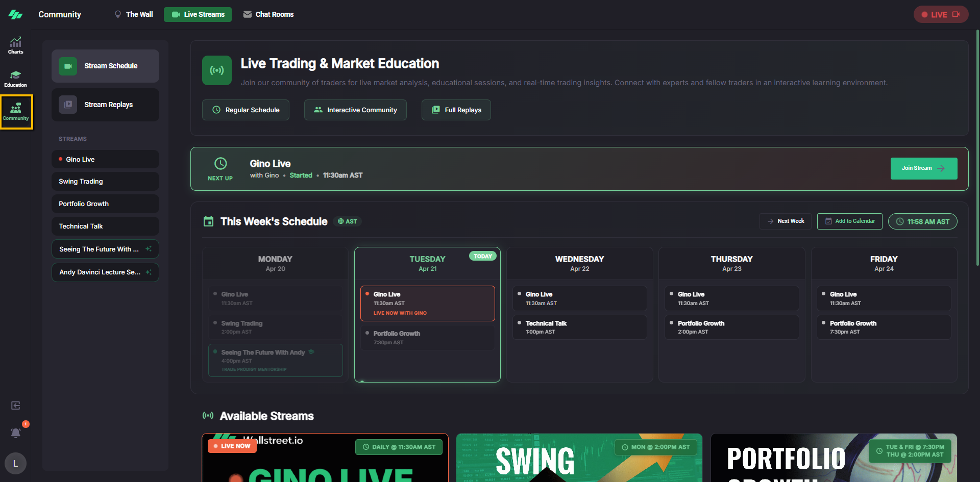
Task: Open the Charts sidebar icon
Action: 15,45
